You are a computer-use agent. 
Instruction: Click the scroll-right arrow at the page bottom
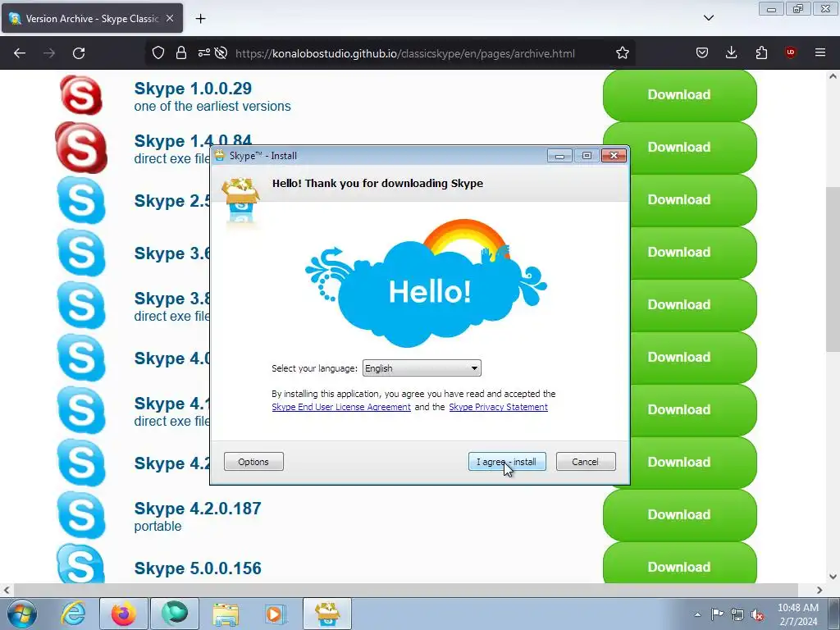(x=819, y=590)
